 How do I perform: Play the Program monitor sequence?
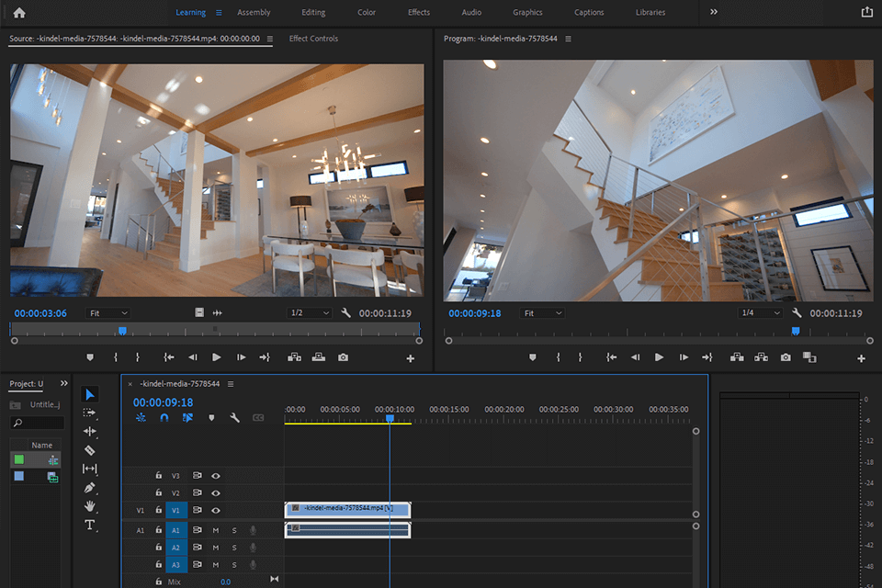[660, 357]
